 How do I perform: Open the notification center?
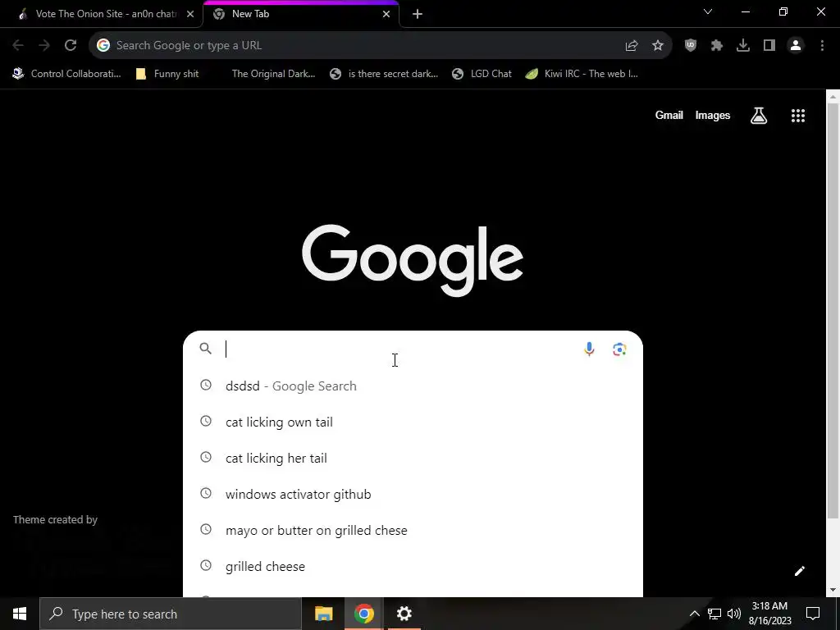pyautogui.click(x=813, y=614)
